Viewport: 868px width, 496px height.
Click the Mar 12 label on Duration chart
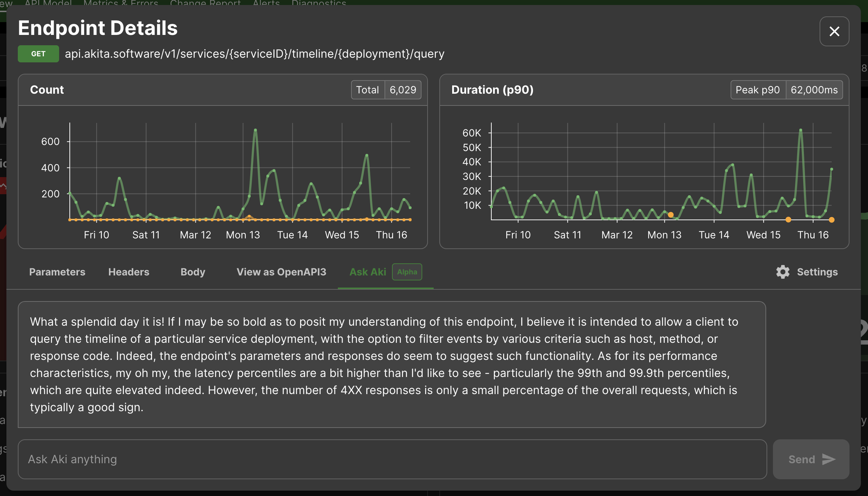click(x=617, y=235)
